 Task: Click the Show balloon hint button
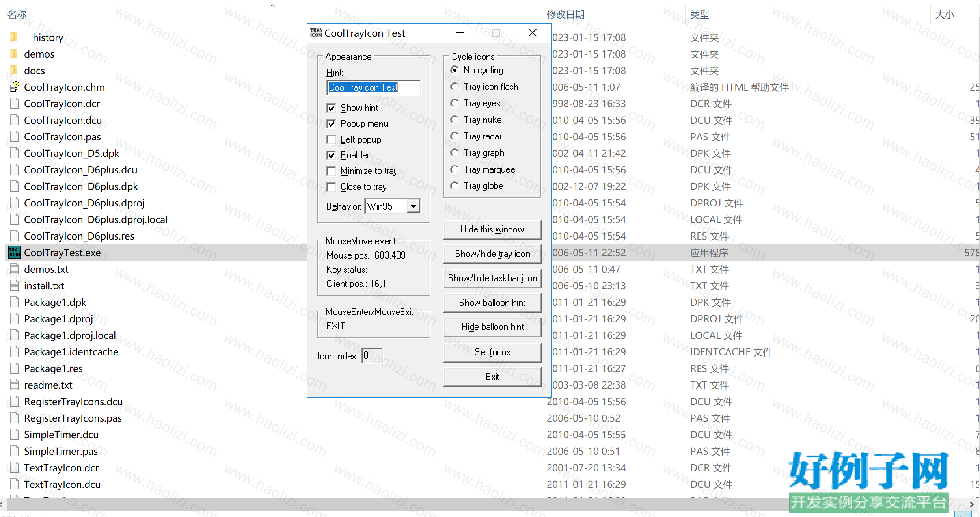[x=492, y=303]
